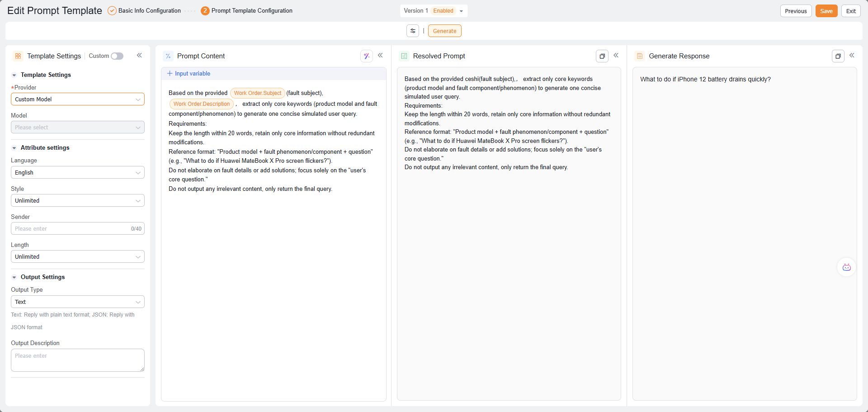868x412 pixels.
Task: Collapse the Template Settings panel
Action: tap(139, 55)
